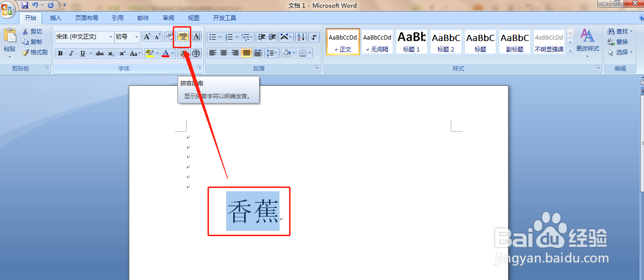Screen dimensions: 644x280
Task: Cut selection using 剪切
Action: click(32, 31)
